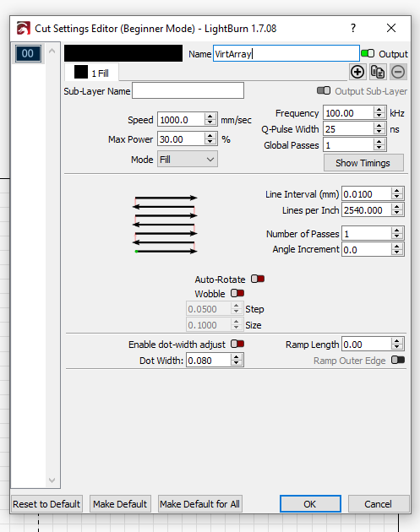Turn on the Wobble toggle
420x532 pixels.
pos(237,293)
